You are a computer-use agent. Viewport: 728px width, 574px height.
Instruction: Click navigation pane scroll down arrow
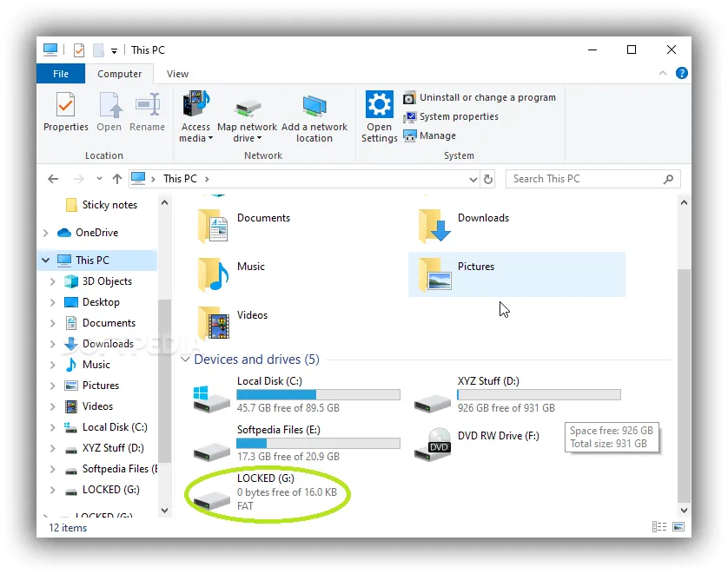pos(164,511)
